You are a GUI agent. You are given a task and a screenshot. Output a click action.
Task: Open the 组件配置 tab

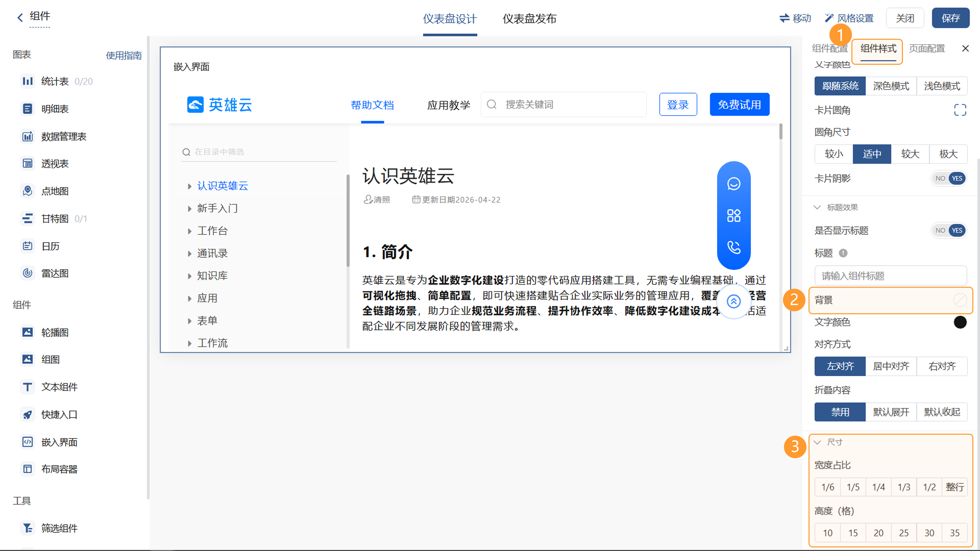coord(830,48)
